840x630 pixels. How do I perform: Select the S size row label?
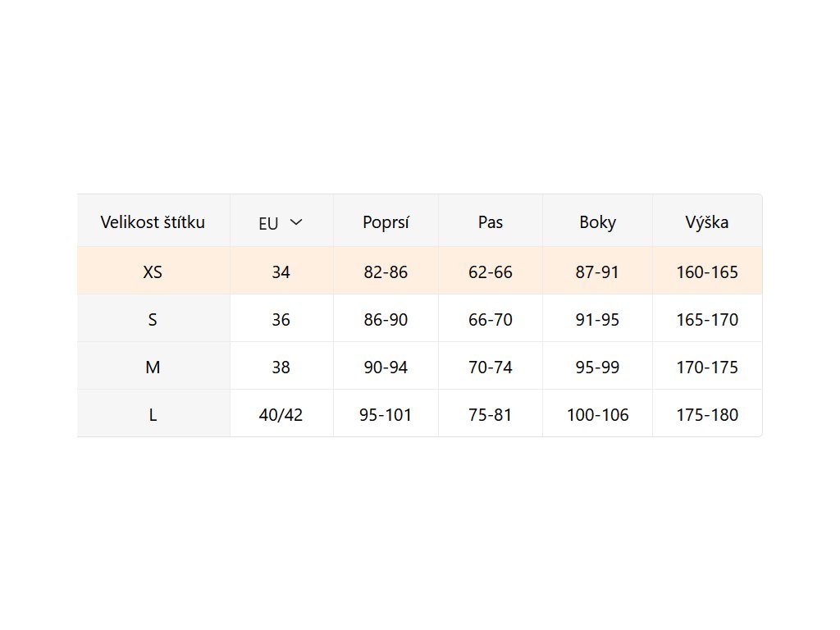pyautogui.click(x=153, y=320)
